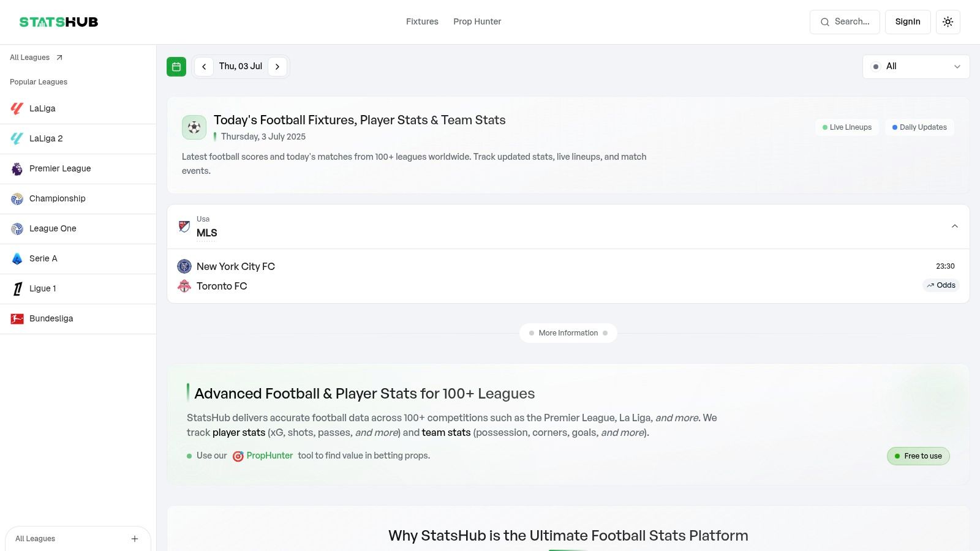Viewport: 980px width, 551px height.
Task: Go to the previous day arrow
Action: point(204,67)
